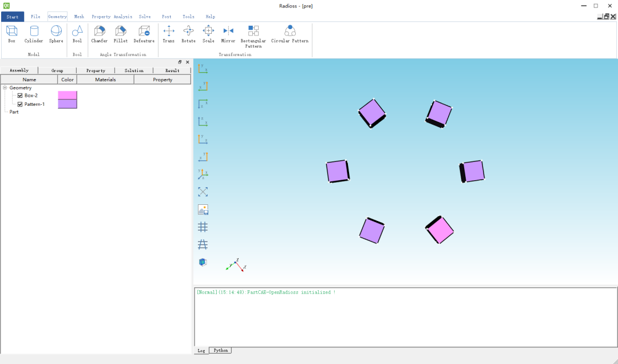The width and height of the screenshot is (618, 364).
Task: Switch to the Log output tab
Action: [201, 351]
